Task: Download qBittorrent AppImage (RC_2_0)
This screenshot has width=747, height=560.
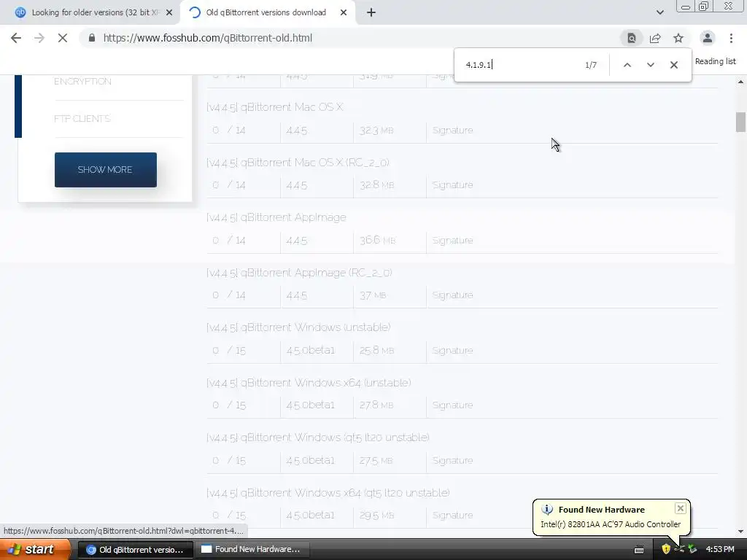Action: click(299, 273)
